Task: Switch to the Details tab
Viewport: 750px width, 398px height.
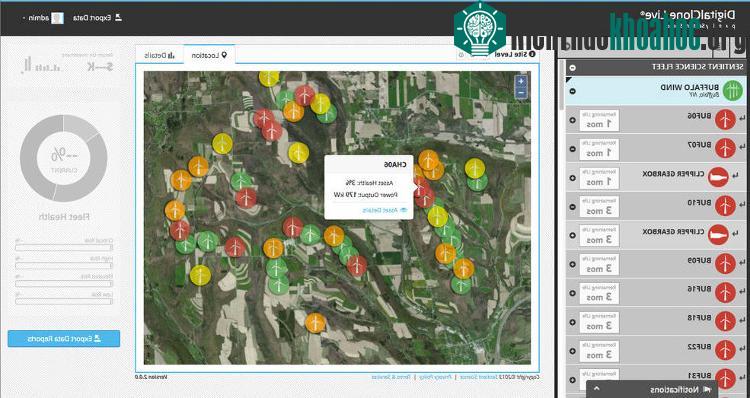Action: 159,55
